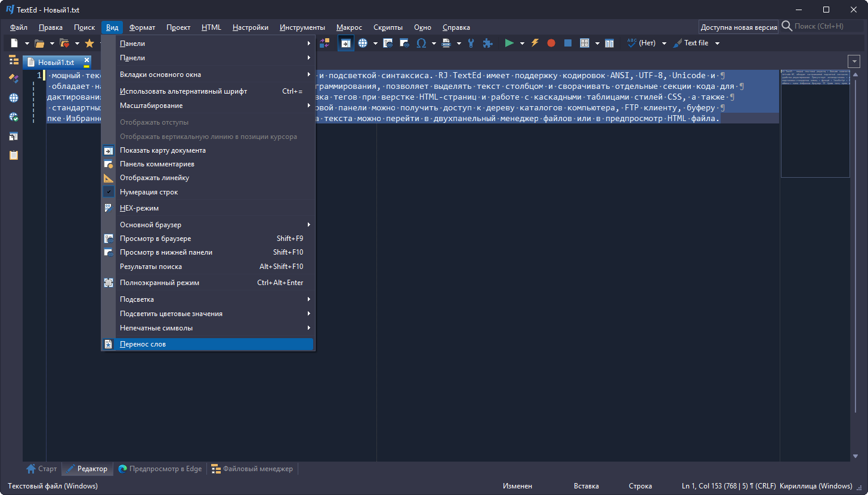The height and width of the screenshot is (495, 868).
Task: Enable Отображать линейку option
Action: point(154,178)
